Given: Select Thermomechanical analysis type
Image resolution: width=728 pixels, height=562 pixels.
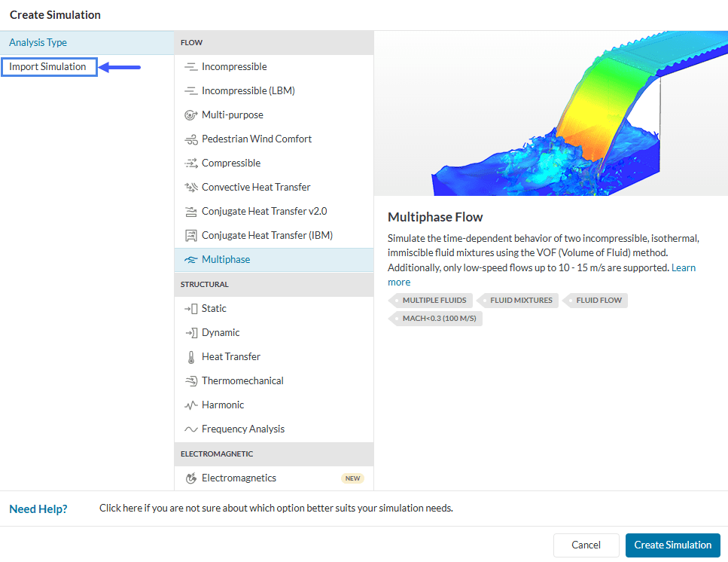Looking at the screenshot, I should 242,381.
